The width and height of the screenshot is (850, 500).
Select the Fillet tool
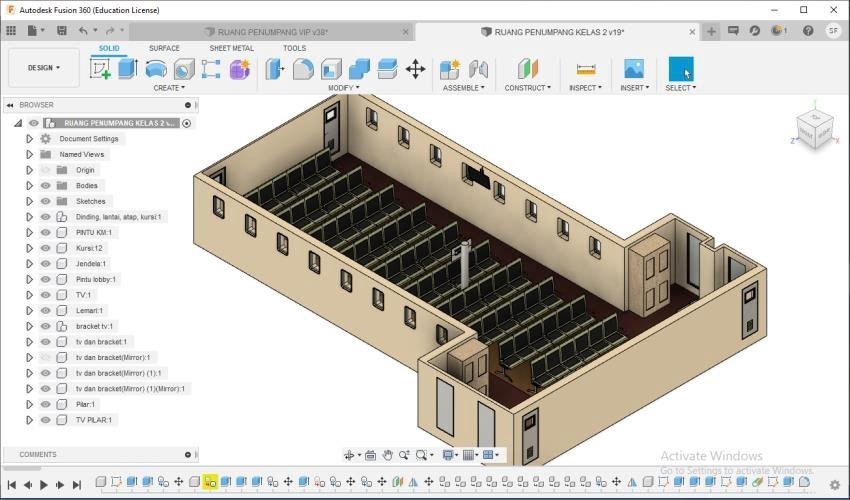point(303,69)
